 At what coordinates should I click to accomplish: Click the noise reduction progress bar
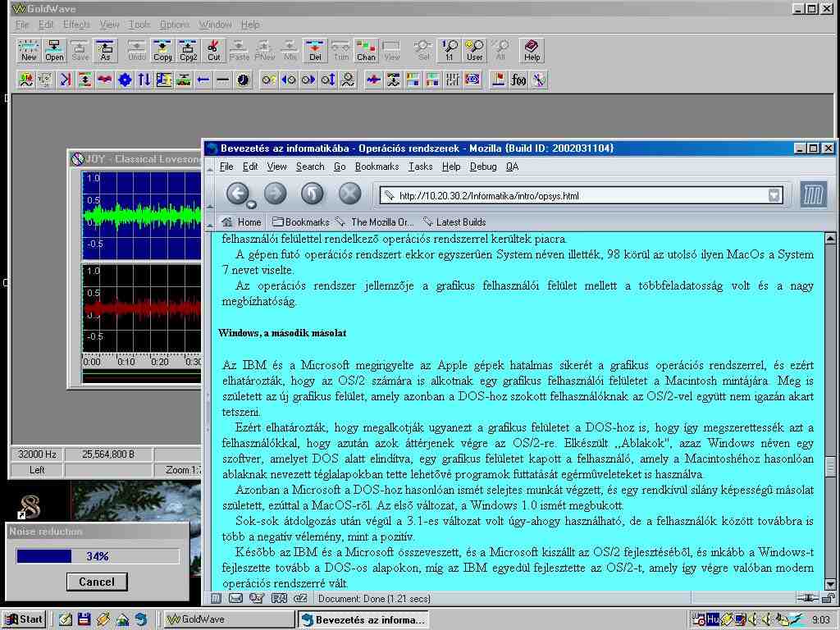click(98, 556)
